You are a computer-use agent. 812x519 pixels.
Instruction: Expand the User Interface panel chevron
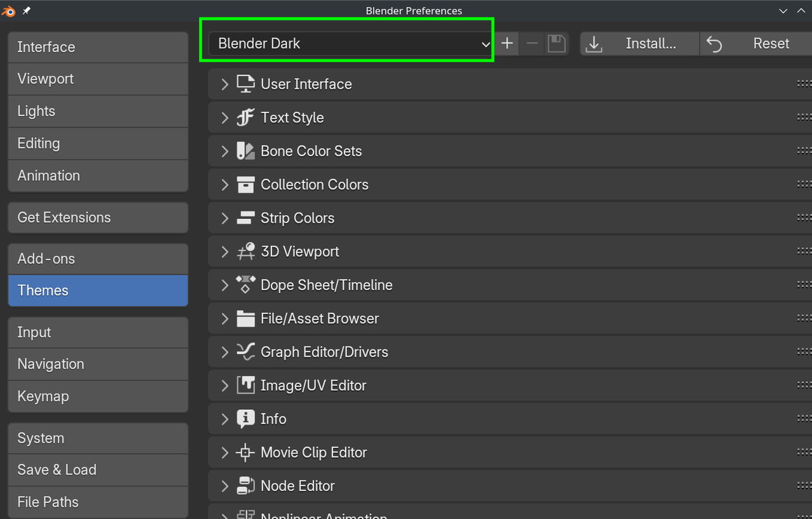click(225, 84)
